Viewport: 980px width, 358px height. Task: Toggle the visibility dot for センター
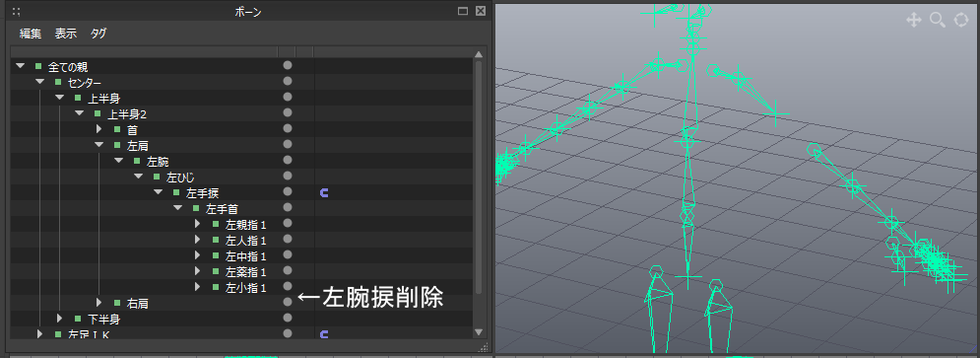point(288,81)
